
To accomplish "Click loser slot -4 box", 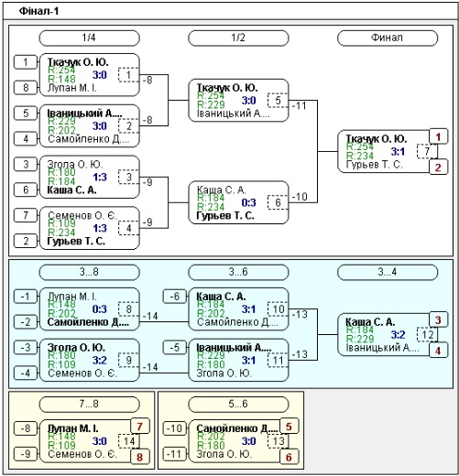I will 26,373.
